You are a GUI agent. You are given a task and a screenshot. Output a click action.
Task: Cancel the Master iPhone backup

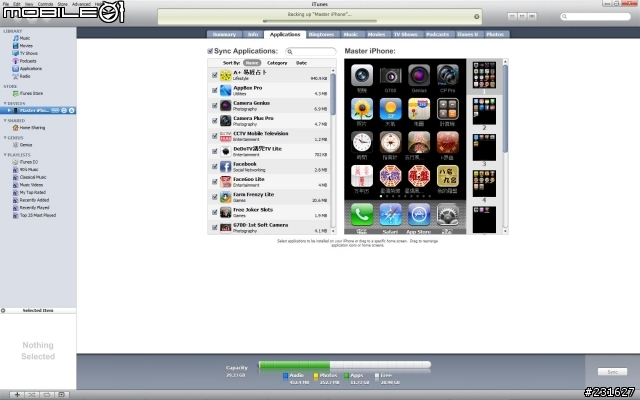(476, 17)
